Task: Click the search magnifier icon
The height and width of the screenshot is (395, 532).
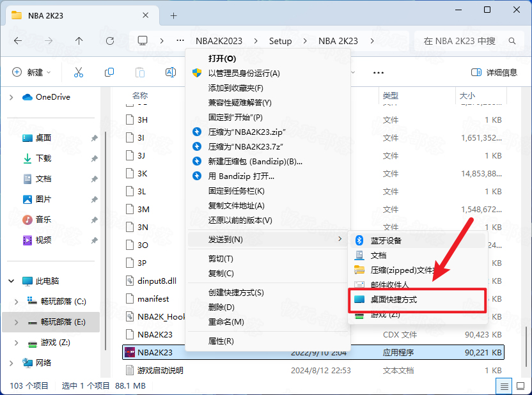Action: click(x=512, y=41)
